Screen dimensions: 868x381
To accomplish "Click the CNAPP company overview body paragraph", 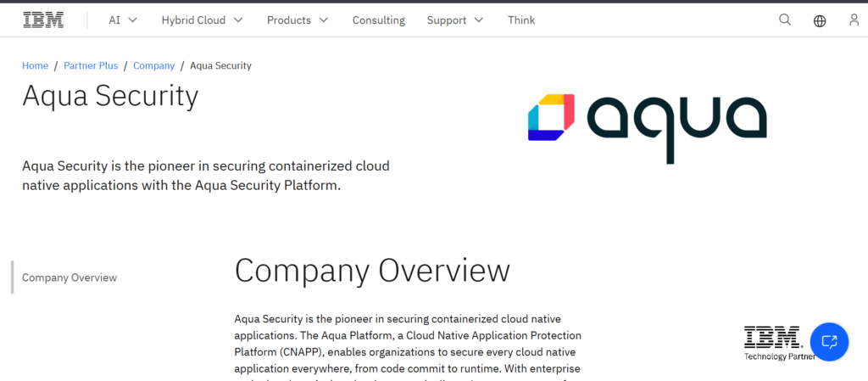I will point(408,348).
